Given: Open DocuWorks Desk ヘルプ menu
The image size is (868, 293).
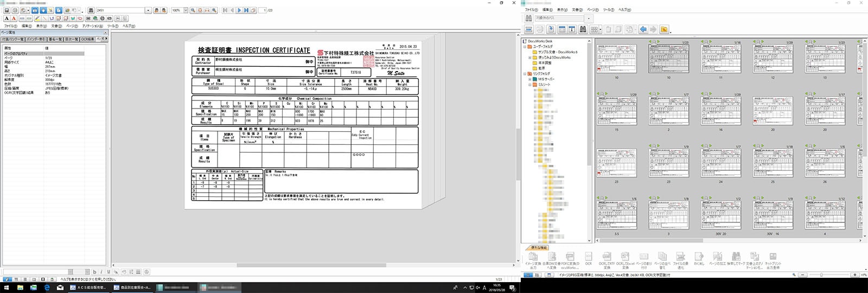Looking at the screenshot, I should 625,10.
